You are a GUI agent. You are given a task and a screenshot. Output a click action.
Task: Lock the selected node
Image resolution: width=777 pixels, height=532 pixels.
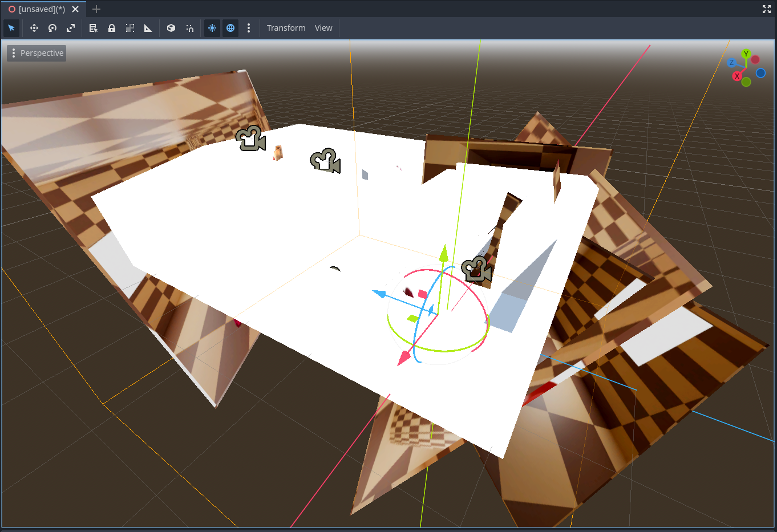pos(111,28)
